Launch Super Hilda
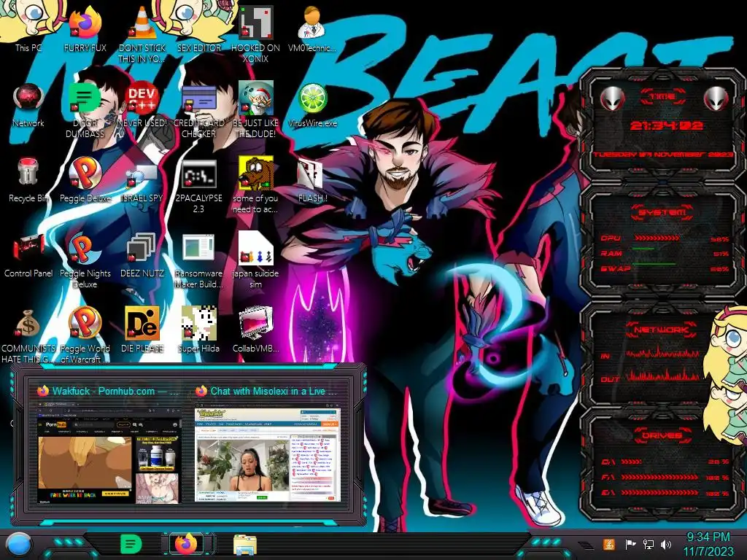The width and height of the screenshot is (747, 560). coord(198,330)
